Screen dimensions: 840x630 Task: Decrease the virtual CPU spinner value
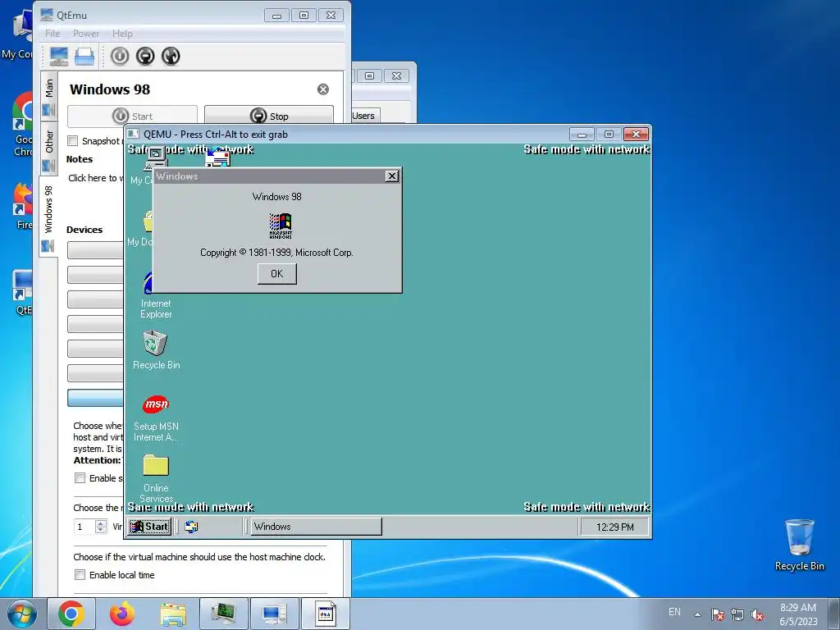coord(101,531)
